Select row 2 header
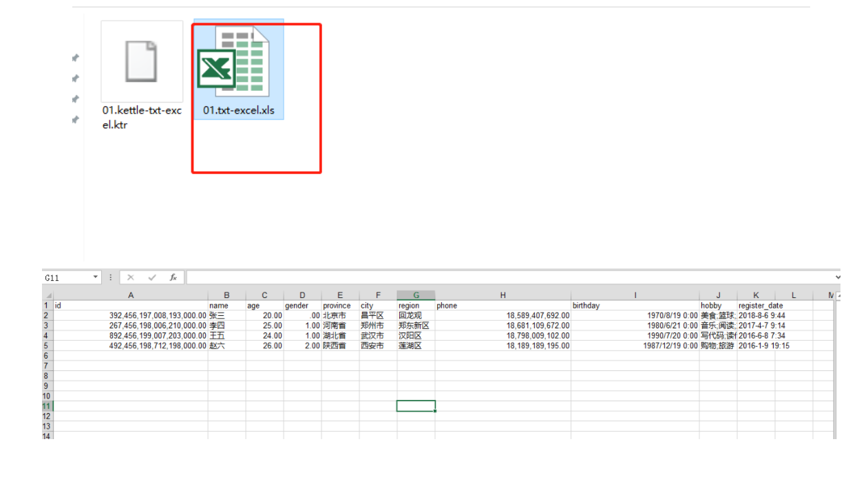The width and height of the screenshot is (868, 477). [47, 315]
